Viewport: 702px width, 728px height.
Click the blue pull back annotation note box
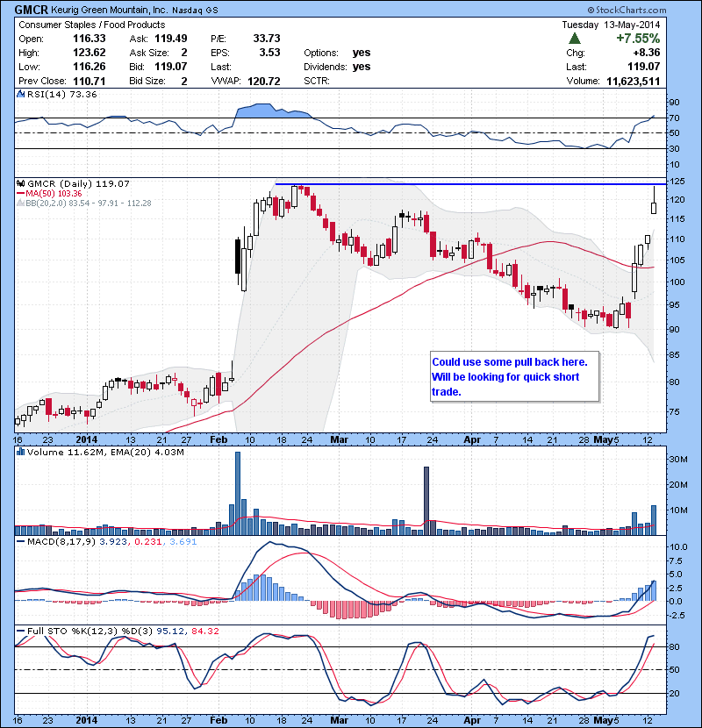coord(514,376)
